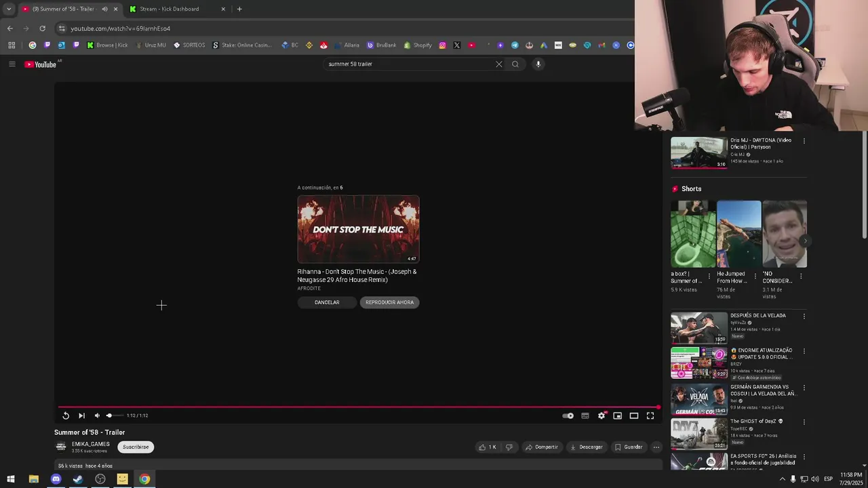Image resolution: width=868 pixels, height=488 pixels.
Task: Skip to next video in player
Action: click(81, 415)
